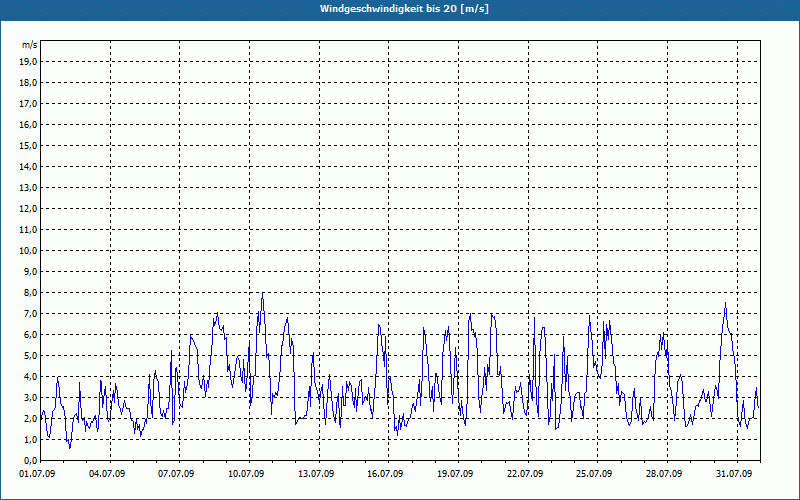Select the 7,0 y-axis label
The width and height of the screenshot is (800, 500).
pos(30,313)
